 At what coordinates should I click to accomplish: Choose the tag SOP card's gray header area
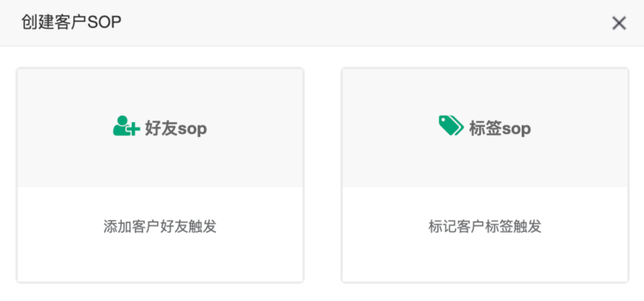(485, 128)
